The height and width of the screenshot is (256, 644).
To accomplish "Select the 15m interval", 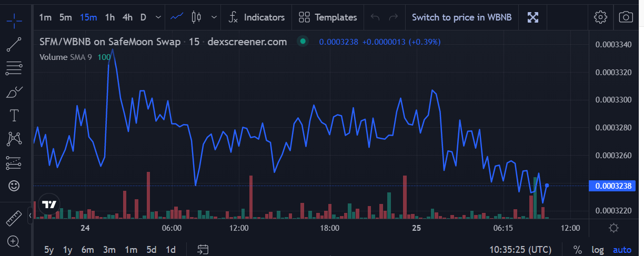I will 88,17.
